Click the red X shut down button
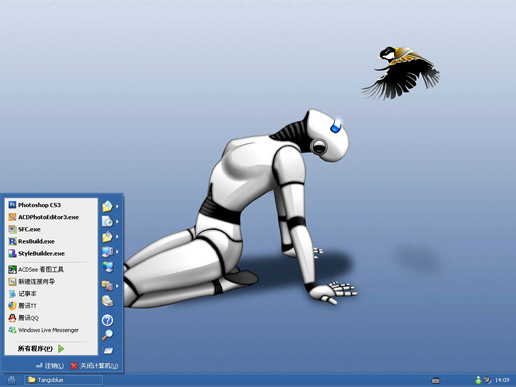The width and height of the screenshot is (516, 387). coord(94,366)
